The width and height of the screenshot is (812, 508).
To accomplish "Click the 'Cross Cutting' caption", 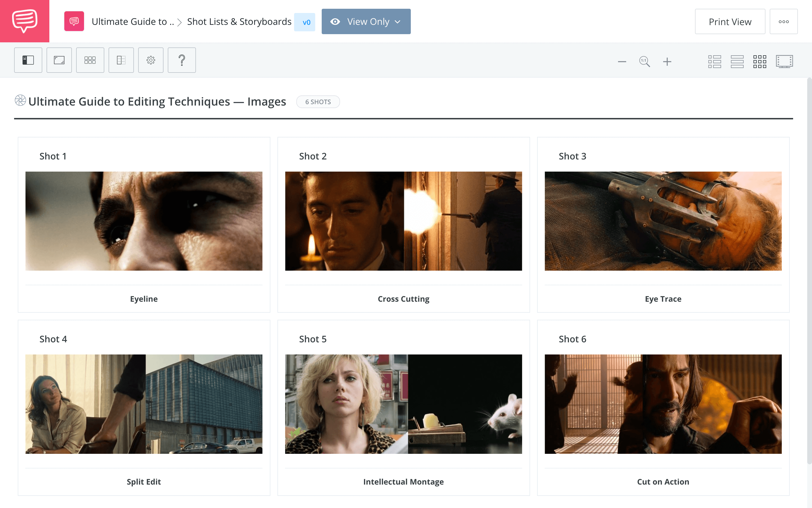I will click(404, 299).
